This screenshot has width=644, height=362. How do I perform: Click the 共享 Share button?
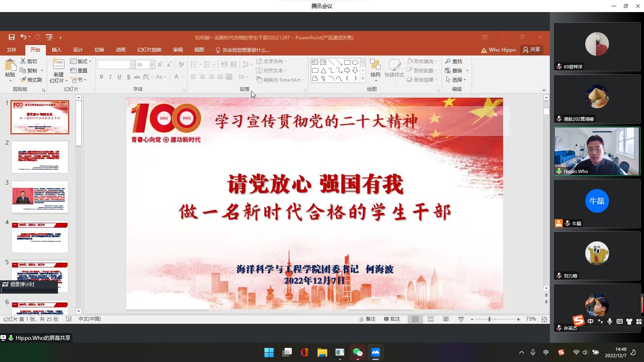click(531, 49)
